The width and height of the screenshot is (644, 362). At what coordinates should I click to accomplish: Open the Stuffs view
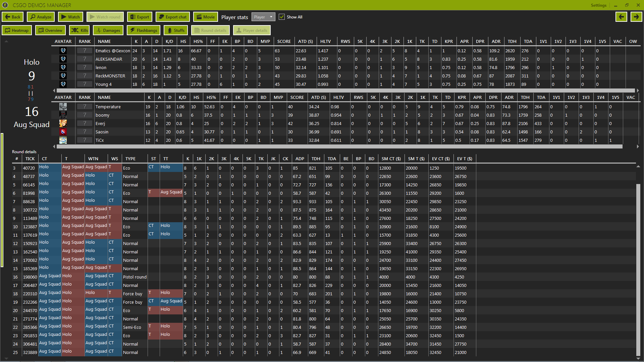point(176,30)
